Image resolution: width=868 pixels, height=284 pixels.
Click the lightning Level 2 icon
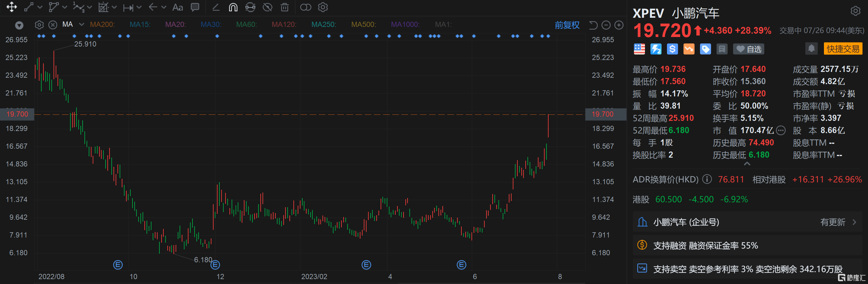coord(656,49)
